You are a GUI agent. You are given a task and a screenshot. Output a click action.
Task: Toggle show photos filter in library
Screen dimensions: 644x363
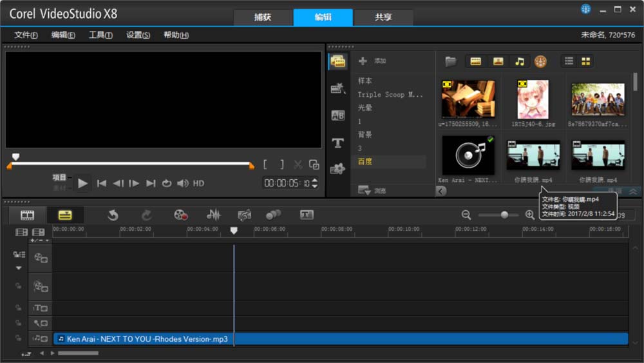tap(498, 61)
